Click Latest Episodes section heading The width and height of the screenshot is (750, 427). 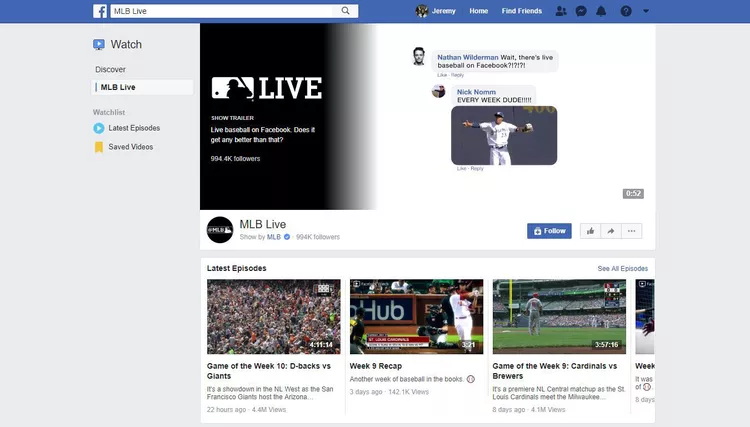(236, 268)
